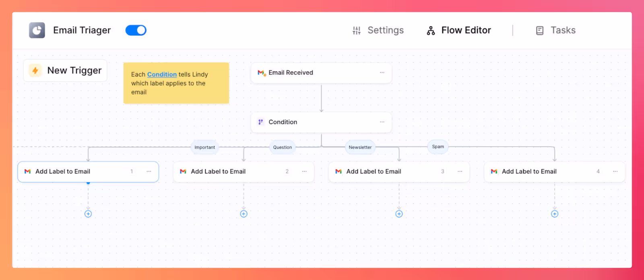Click Gmail icon on Add Label node 2
Screen dimensions: 644x280
[183, 171]
